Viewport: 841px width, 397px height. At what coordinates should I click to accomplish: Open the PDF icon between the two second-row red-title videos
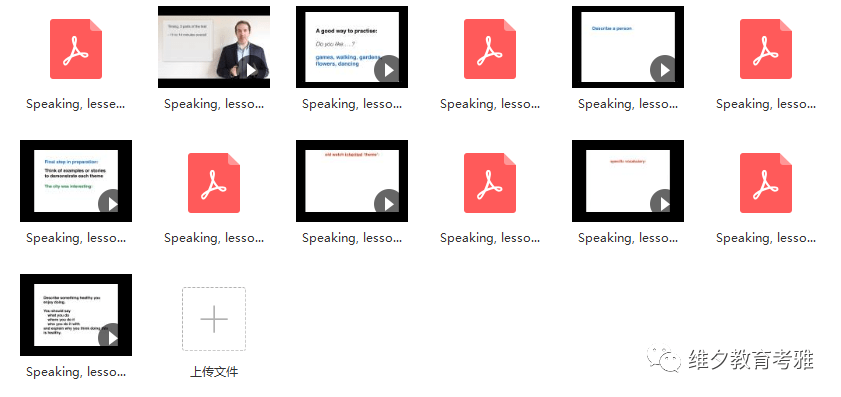click(490, 183)
